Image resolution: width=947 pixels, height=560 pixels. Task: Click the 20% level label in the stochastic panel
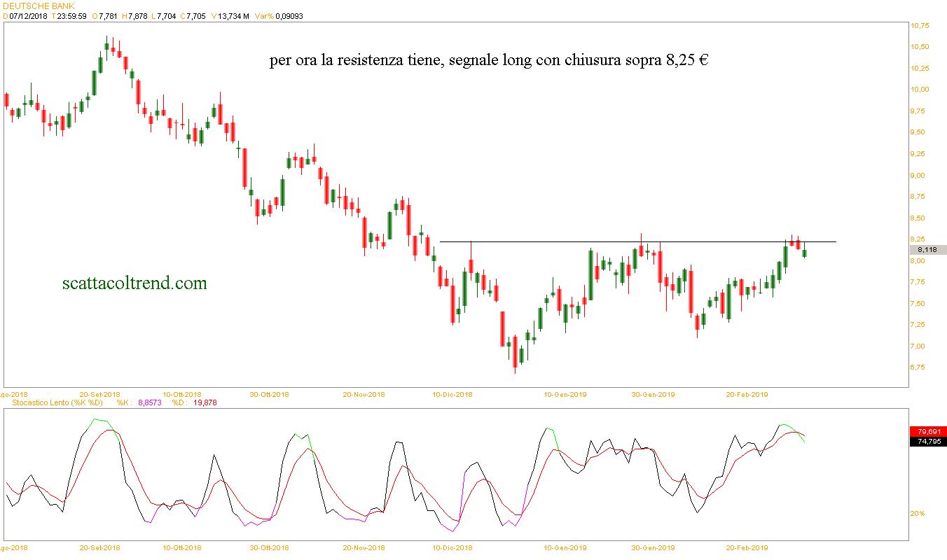point(918,514)
